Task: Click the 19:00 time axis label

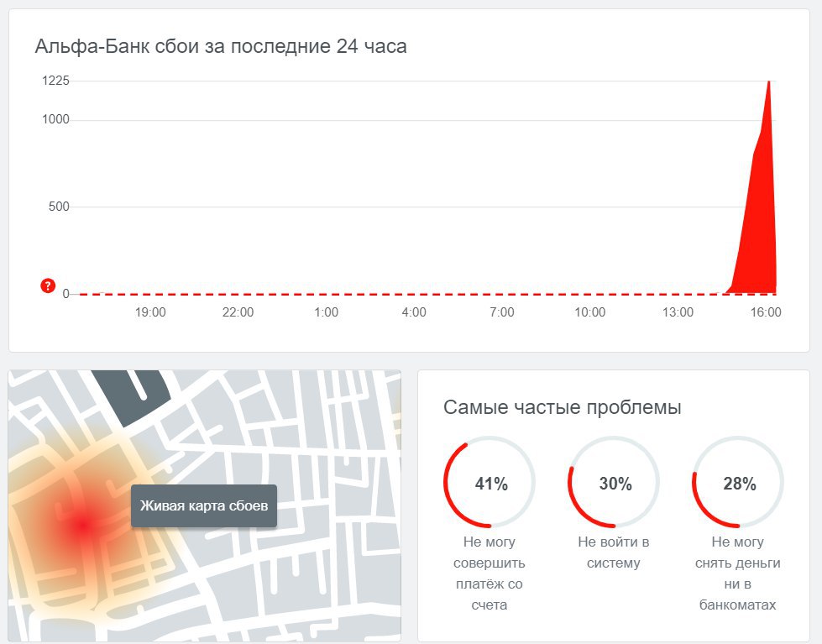Action: click(150, 312)
